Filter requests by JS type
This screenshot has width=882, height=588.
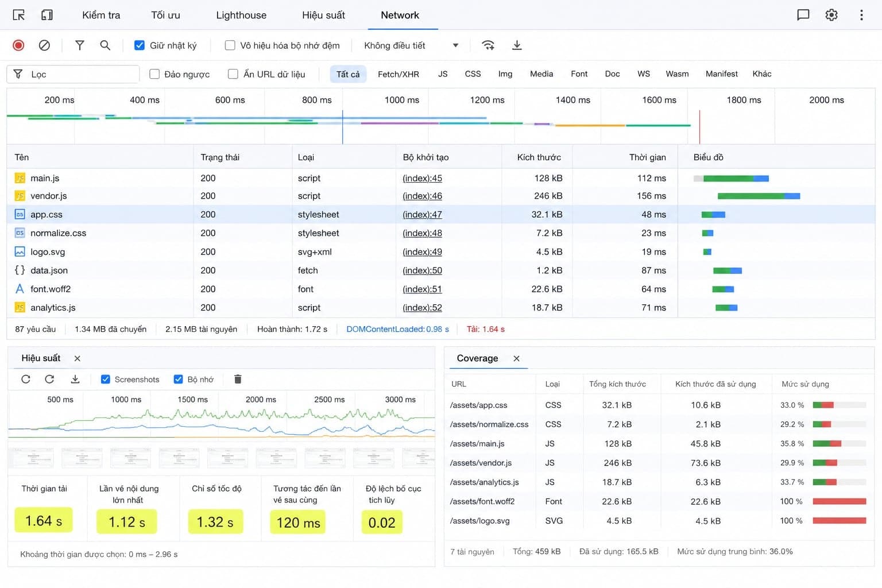click(443, 74)
